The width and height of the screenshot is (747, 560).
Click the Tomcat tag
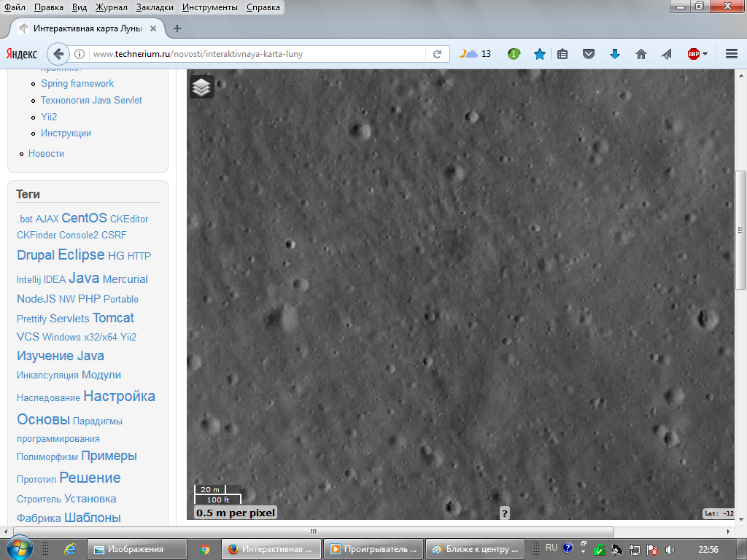point(113,318)
